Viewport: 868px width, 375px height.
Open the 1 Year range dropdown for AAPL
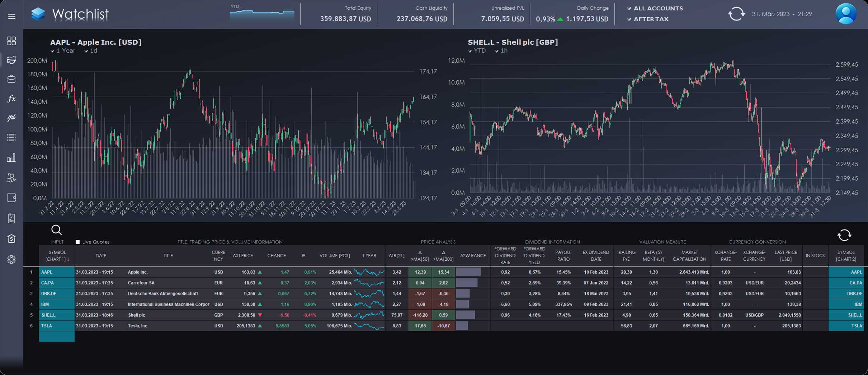(x=63, y=51)
